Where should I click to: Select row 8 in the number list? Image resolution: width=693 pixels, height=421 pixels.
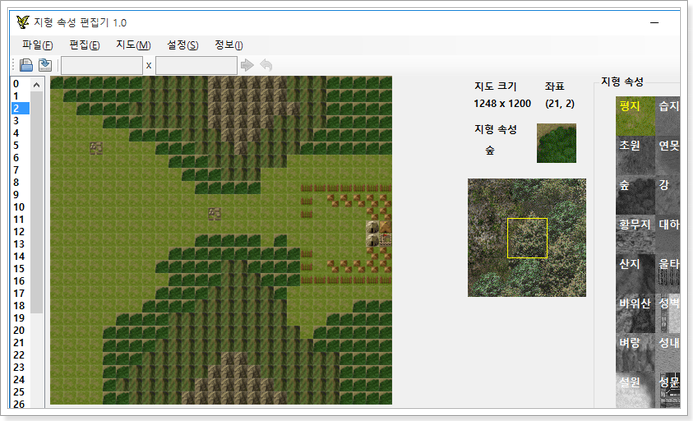[20, 182]
